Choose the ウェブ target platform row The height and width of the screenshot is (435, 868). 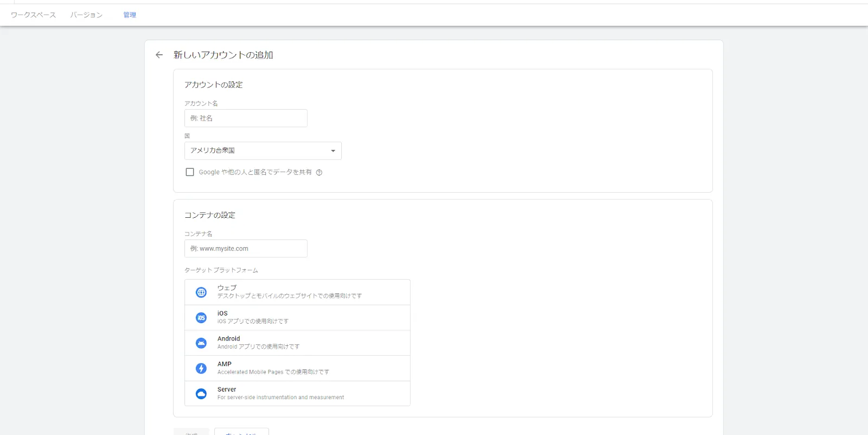click(297, 292)
